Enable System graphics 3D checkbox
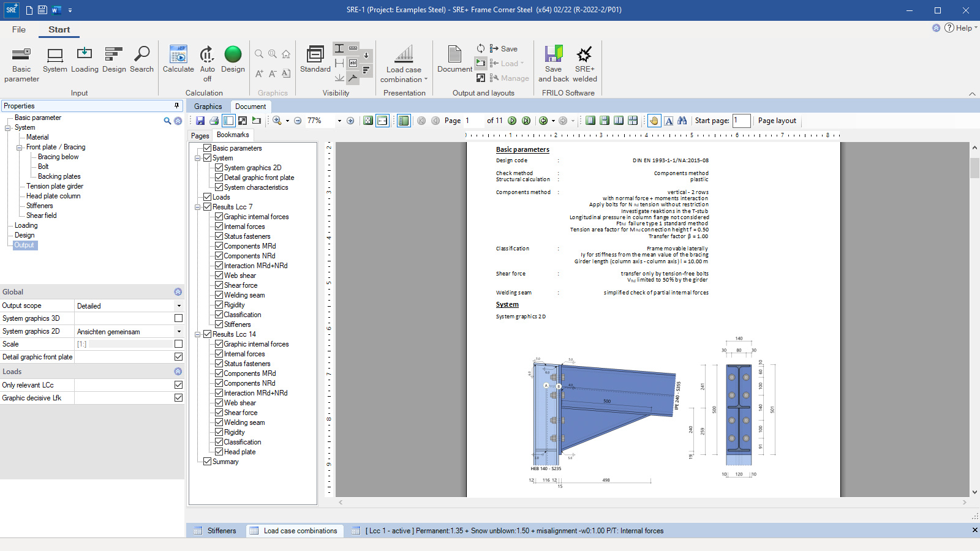The width and height of the screenshot is (980, 551). [x=178, y=318]
